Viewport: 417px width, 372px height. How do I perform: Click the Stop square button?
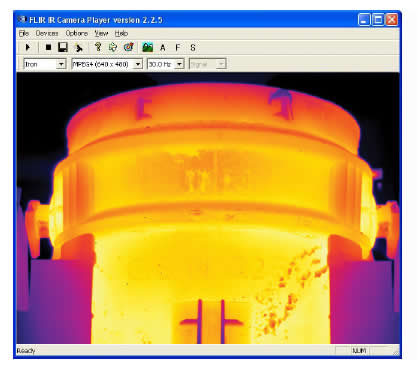[x=48, y=48]
